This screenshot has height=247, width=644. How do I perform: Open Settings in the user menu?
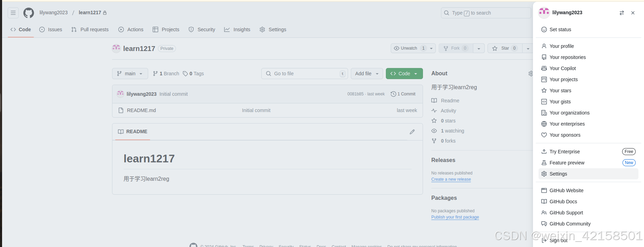[588, 174]
